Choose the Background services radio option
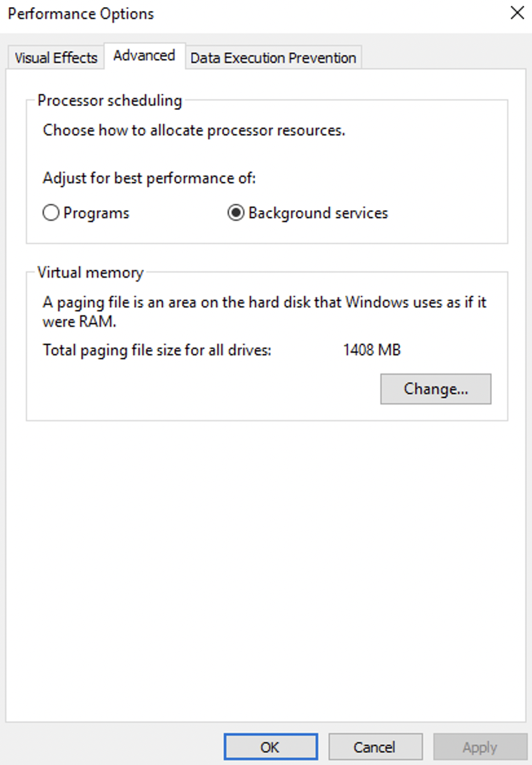The image size is (532, 765). [x=236, y=213]
